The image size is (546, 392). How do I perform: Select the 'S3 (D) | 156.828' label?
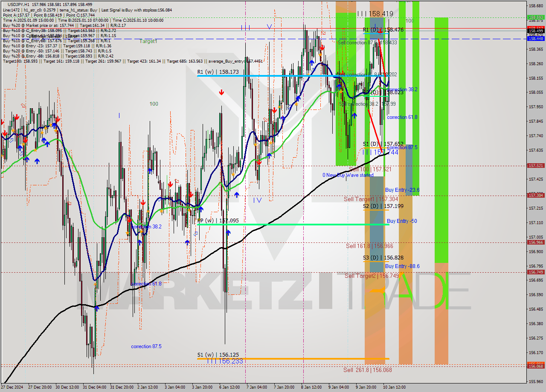[383, 258]
